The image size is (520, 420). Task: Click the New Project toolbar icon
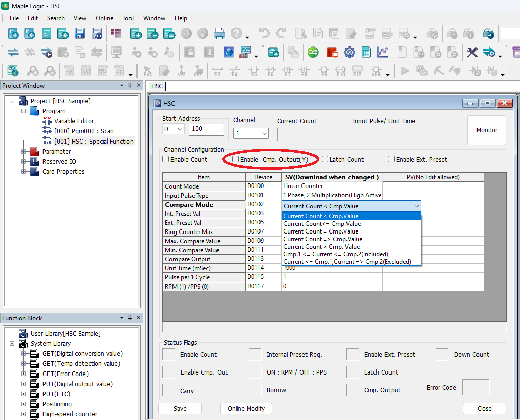[x=13, y=34]
